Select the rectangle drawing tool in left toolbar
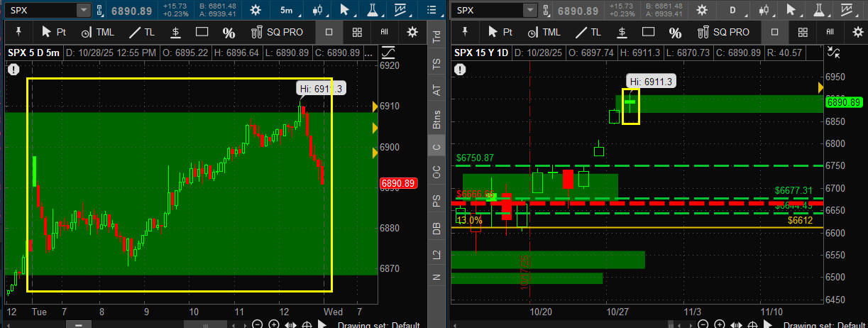Viewport: 868px width, 328px height. 202,32
